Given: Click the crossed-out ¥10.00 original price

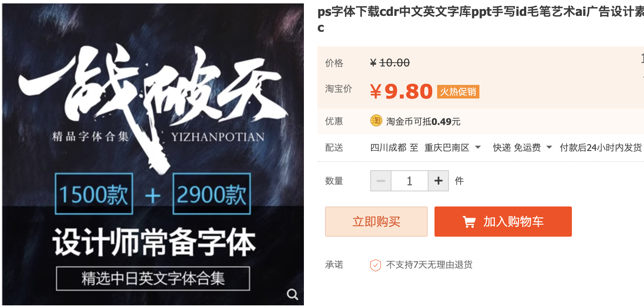Looking at the screenshot, I should tap(390, 63).
